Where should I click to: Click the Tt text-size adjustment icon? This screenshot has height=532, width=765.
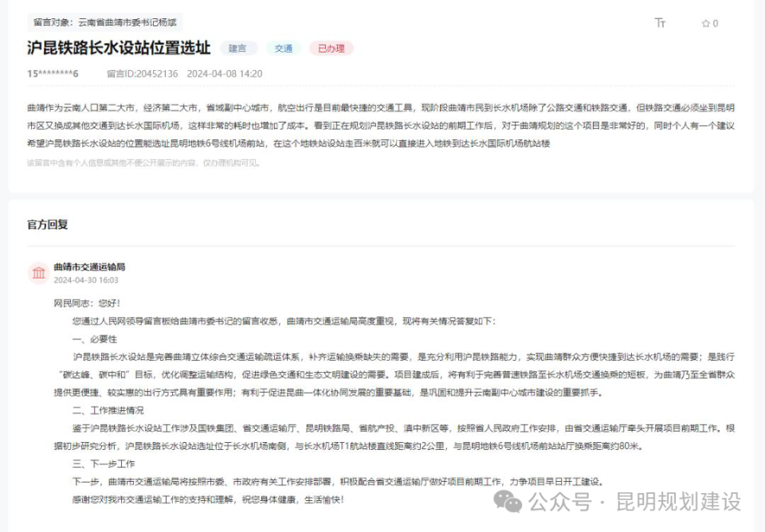[x=661, y=24]
